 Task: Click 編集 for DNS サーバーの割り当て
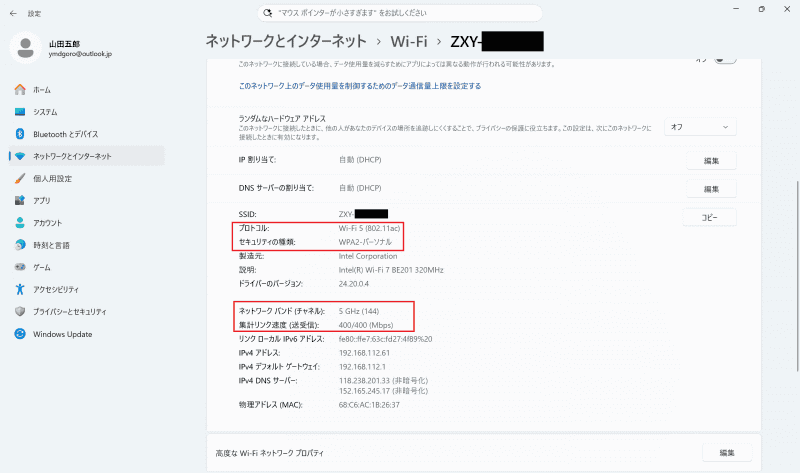point(711,189)
